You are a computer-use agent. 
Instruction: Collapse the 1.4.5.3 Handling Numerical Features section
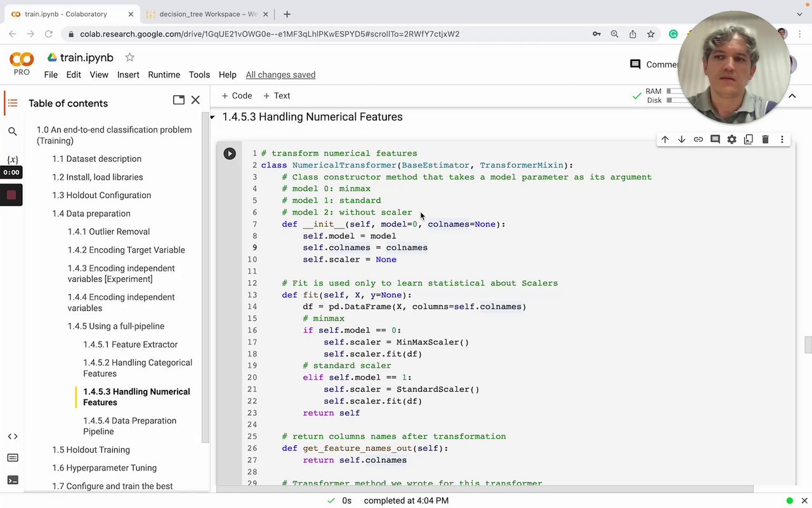click(213, 117)
